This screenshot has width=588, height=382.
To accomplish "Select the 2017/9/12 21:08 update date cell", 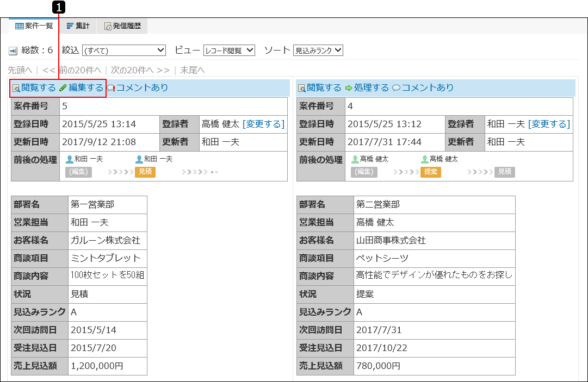I will click(x=109, y=142).
